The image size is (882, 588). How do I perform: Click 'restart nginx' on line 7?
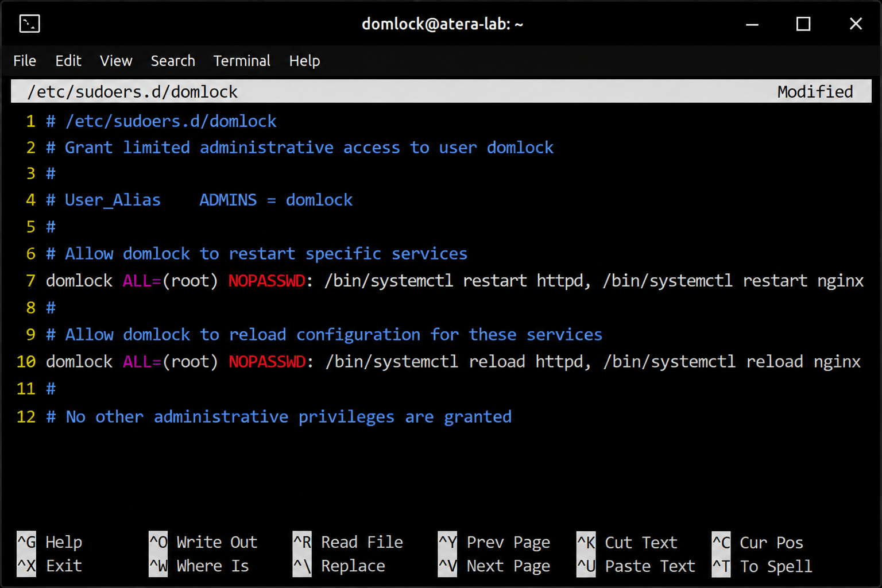pos(803,281)
